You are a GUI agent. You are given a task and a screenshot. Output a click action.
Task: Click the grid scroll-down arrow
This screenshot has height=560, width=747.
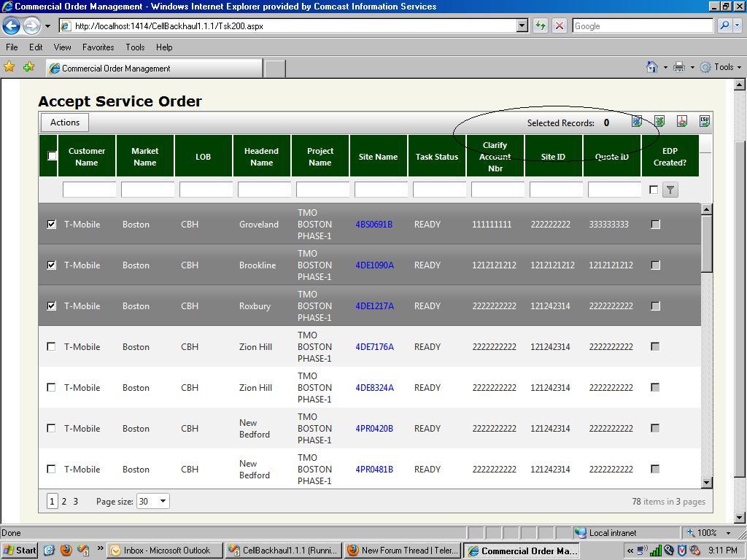(706, 483)
